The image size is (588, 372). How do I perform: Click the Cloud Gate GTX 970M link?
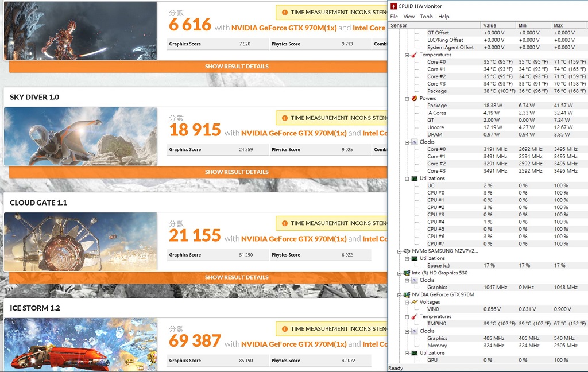point(293,239)
